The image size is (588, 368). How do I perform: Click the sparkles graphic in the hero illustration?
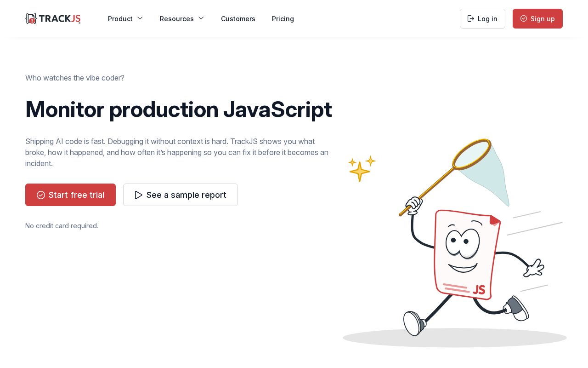(x=362, y=168)
